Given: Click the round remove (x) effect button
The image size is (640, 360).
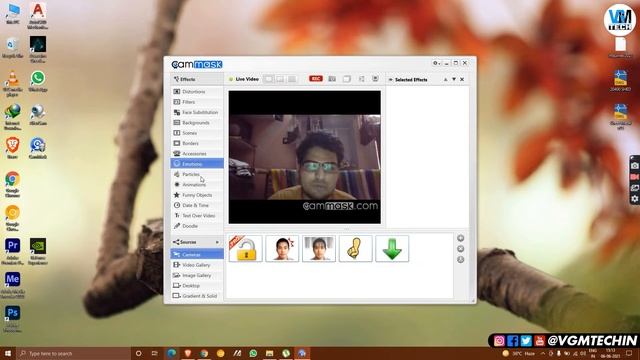Looking at the screenshot, I should click(x=460, y=249).
